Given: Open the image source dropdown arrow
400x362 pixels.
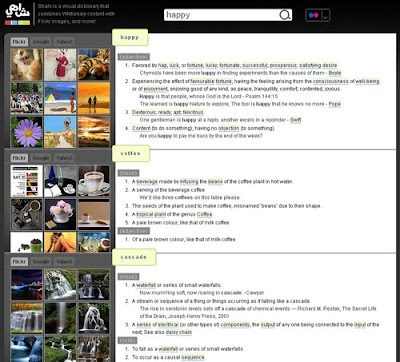Looking at the screenshot, I should coord(326,15).
